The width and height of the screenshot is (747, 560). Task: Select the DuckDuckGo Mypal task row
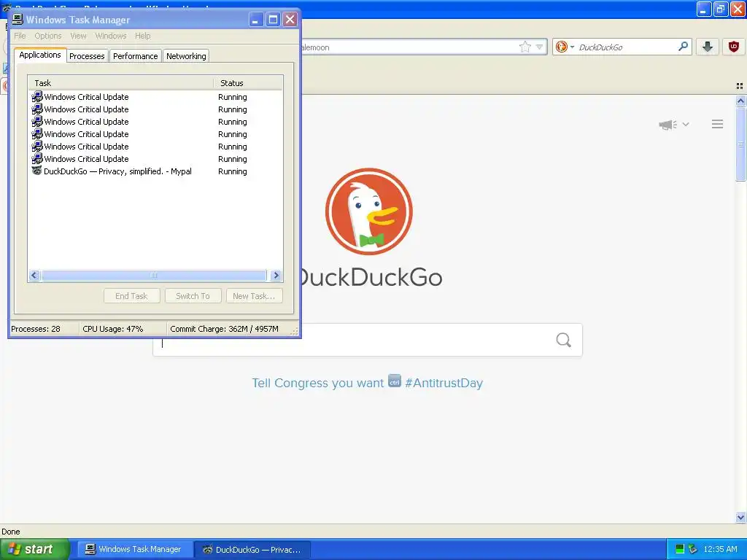pyautogui.click(x=155, y=171)
